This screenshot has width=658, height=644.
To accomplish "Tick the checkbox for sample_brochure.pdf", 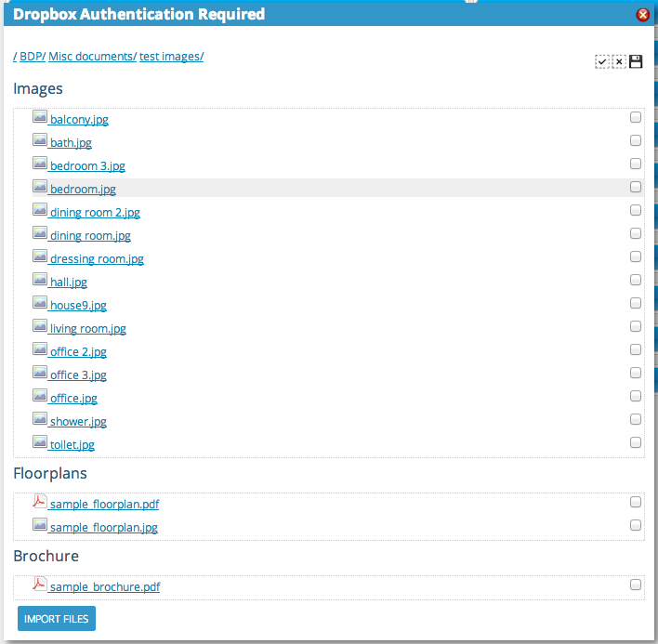I will click(x=636, y=585).
